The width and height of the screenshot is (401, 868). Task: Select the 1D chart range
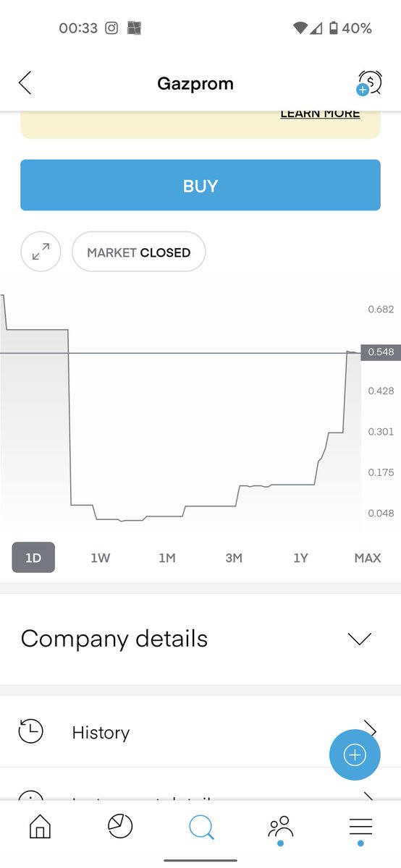pos(33,558)
